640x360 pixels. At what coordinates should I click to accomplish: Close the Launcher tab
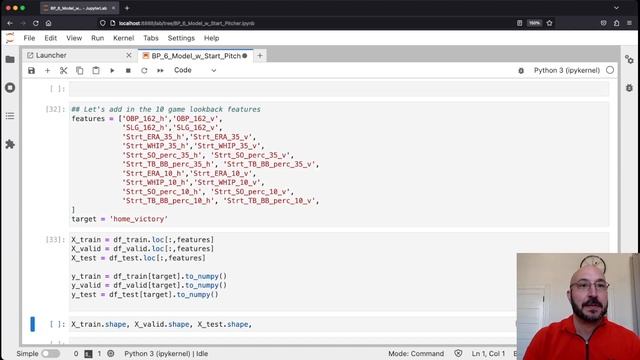pos(129,55)
